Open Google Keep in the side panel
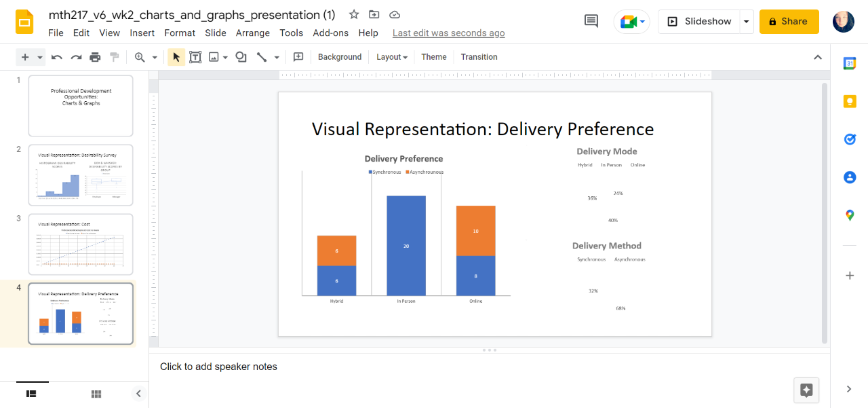Viewport: 868px width, 408px height. click(x=850, y=101)
